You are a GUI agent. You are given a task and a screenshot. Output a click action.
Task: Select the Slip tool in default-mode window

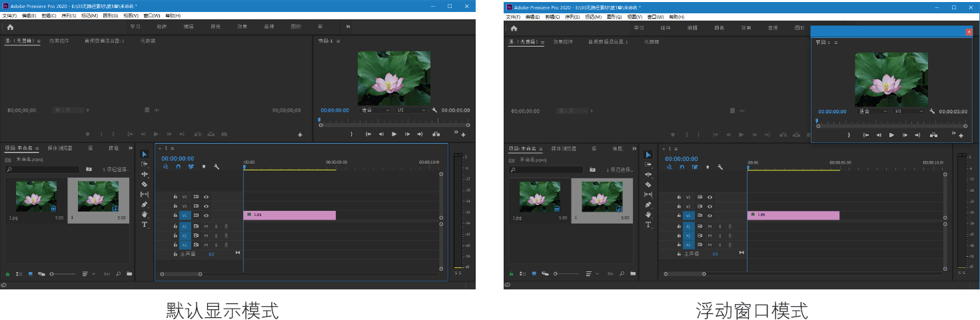[x=145, y=194]
